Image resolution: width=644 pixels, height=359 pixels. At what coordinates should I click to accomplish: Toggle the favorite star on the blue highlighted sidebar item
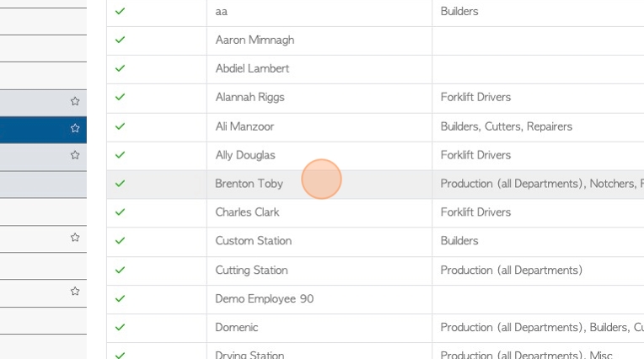pyautogui.click(x=75, y=128)
